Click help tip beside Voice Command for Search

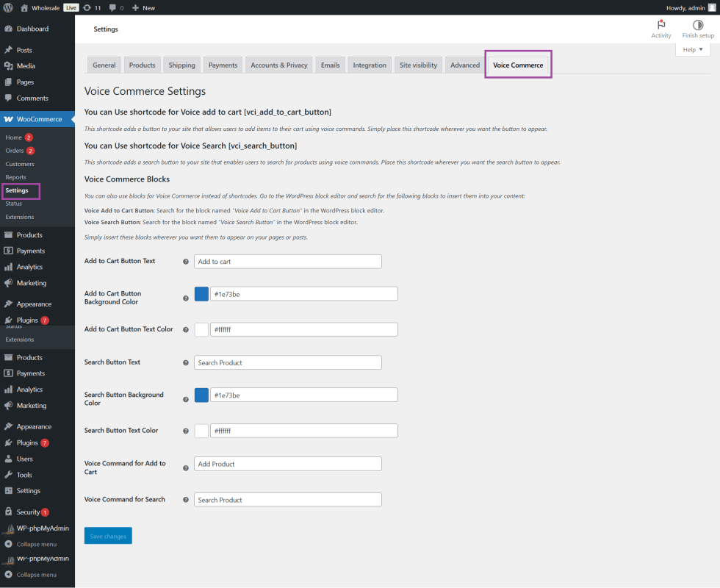(x=185, y=500)
